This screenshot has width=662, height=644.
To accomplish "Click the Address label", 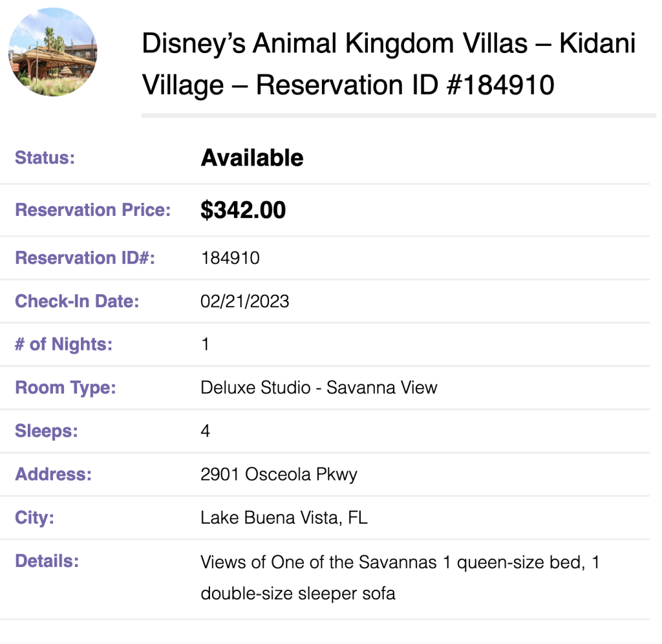I will (x=54, y=474).
